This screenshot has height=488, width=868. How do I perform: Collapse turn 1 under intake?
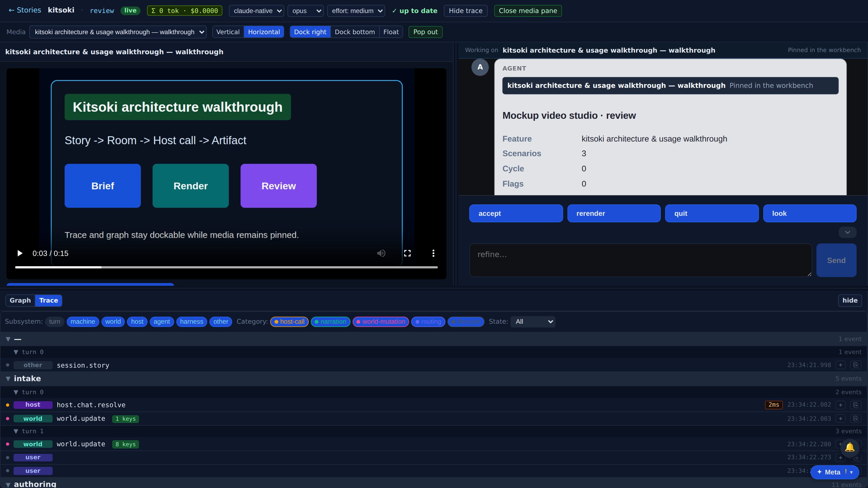[x=16, y=431]
